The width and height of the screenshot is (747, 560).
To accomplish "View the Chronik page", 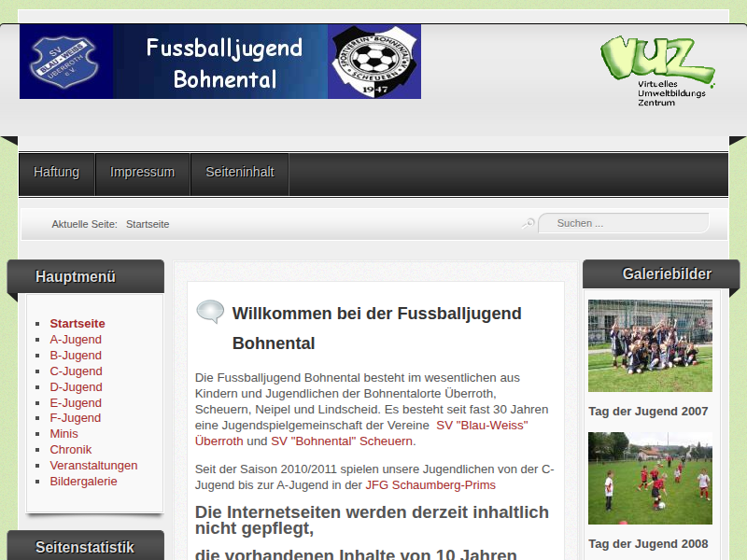I will (x=70, y=450).
